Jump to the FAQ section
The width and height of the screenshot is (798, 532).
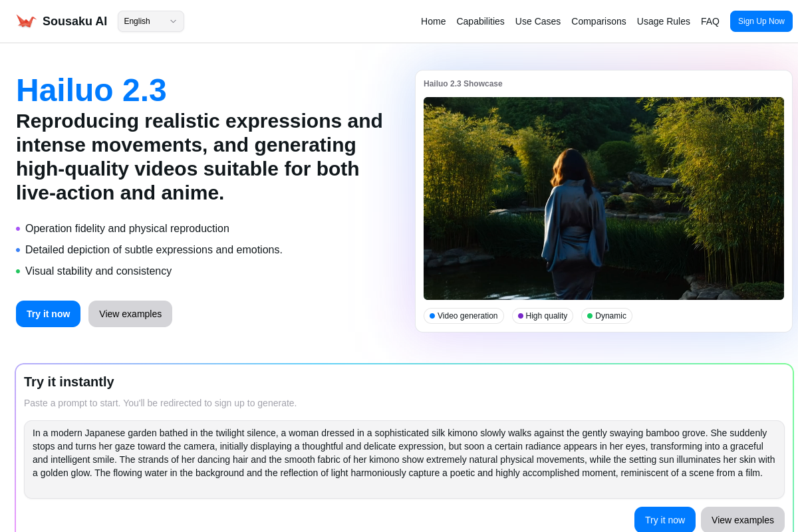tap(710, 21)
